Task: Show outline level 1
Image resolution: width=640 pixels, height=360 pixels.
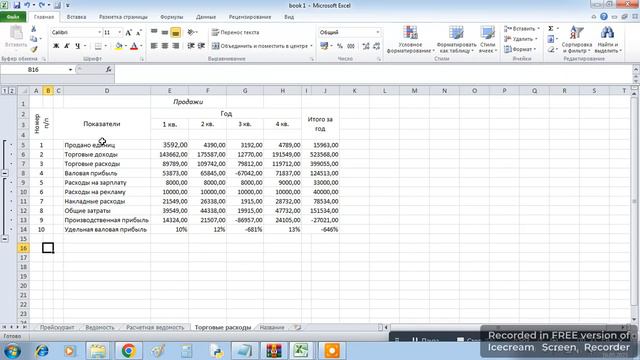Action: coord(4,91)
